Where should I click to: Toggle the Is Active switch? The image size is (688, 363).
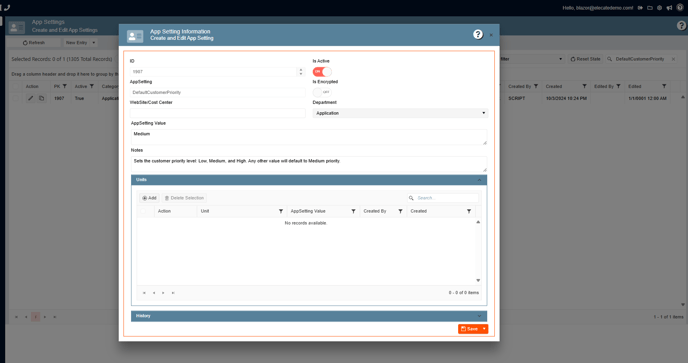322,72
